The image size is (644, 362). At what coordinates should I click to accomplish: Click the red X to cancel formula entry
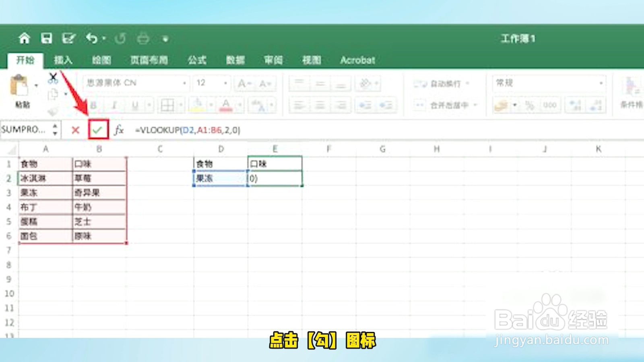point(75,130)
